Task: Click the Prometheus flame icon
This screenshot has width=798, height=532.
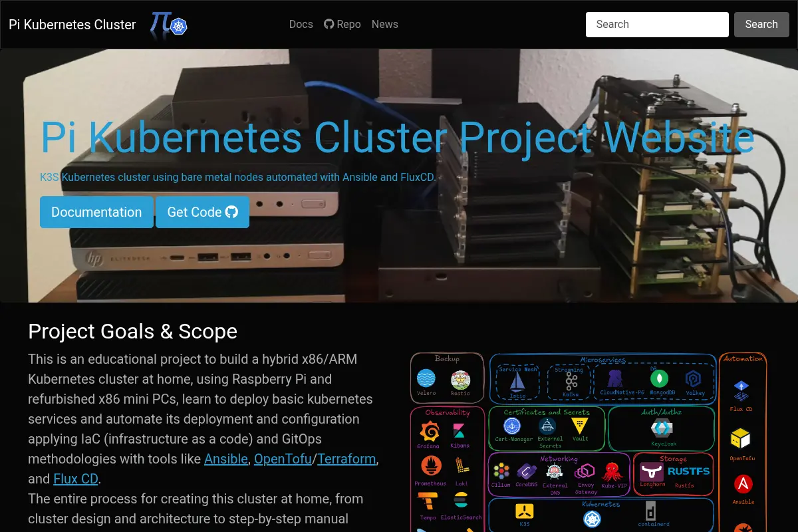Action: (431, 465)
